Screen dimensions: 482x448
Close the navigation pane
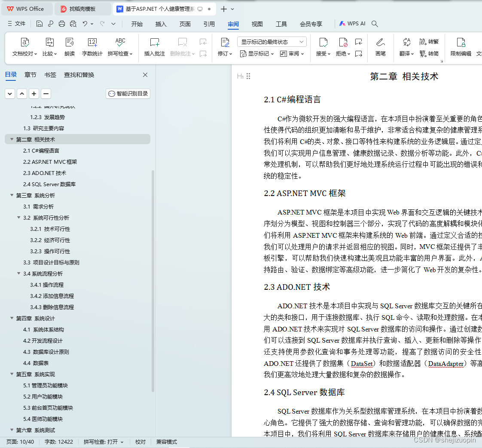click(145, 75)
